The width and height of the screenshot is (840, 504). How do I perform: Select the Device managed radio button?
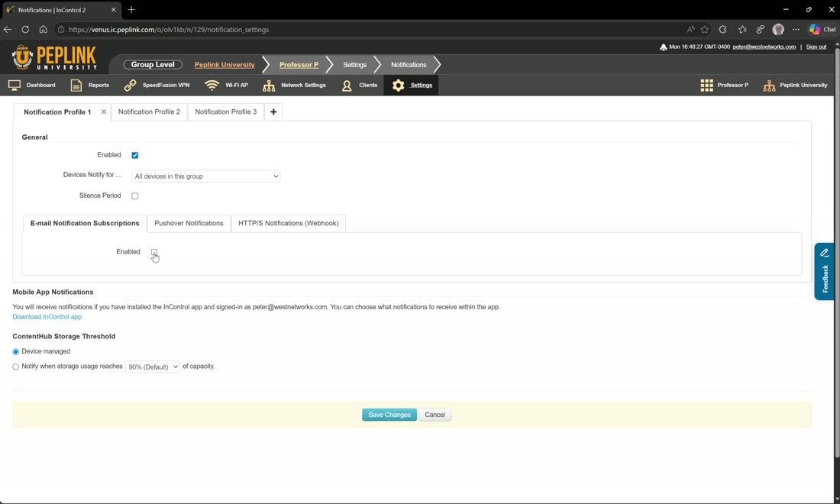tap(15, 352)
